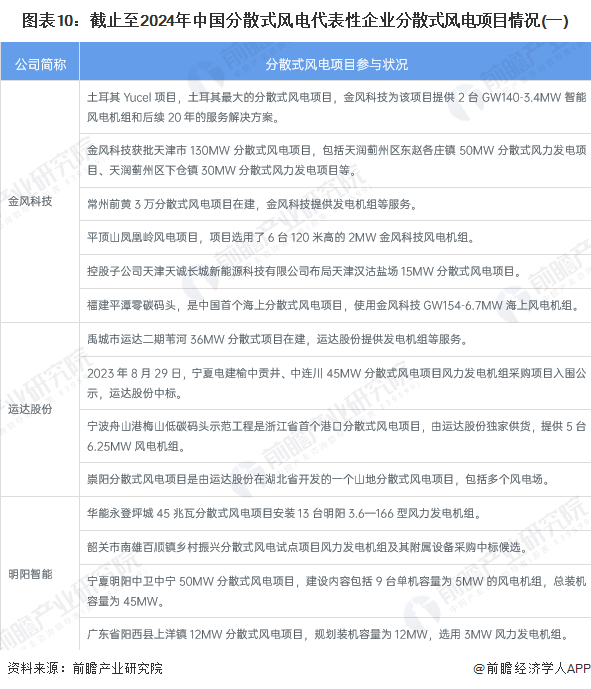Click the @前瞻经济学人APP credit text
This screenshot has height=689, width=591.
point(532,668)
